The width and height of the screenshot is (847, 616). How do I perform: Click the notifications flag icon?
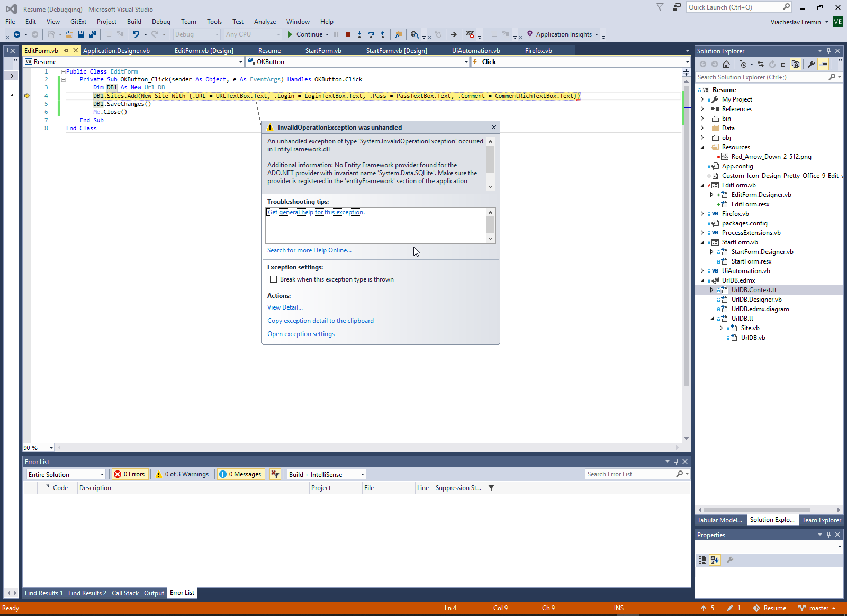[x=660, y=7]
